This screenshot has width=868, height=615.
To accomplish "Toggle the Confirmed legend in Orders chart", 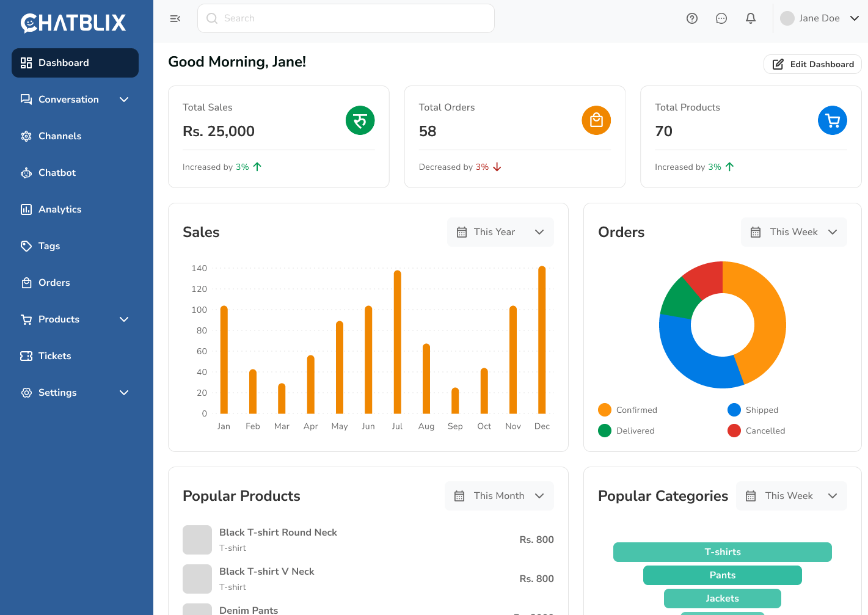I will [x=627, y=410].
